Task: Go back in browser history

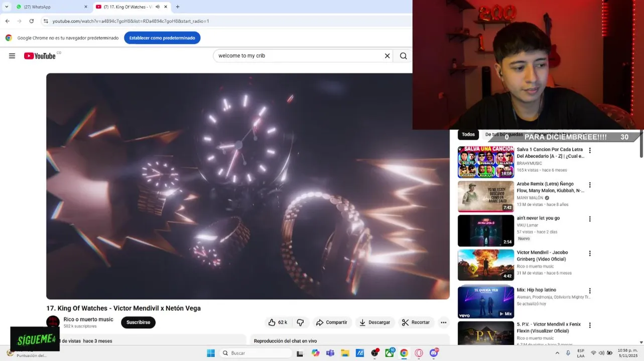Action: click(x=7, y=21)
